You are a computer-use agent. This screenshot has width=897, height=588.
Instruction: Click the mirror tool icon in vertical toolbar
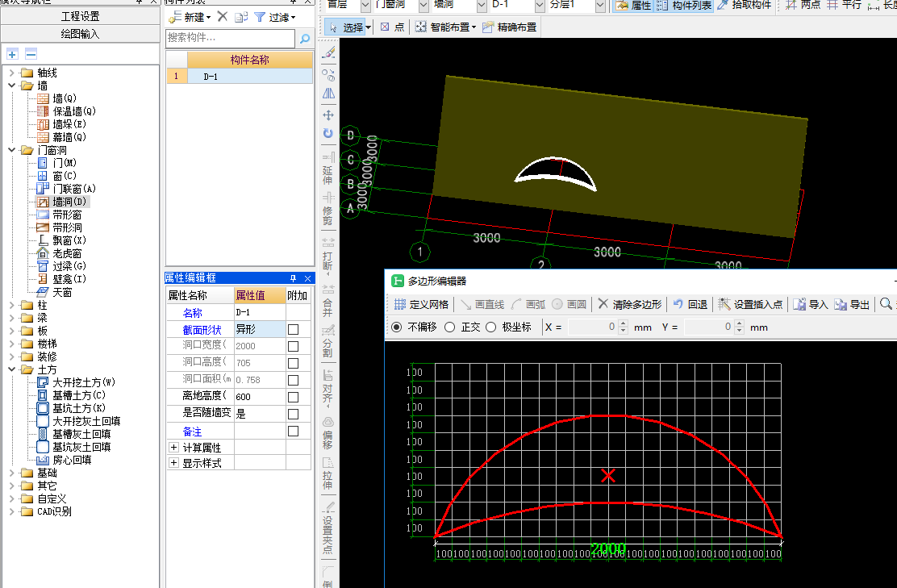click(x=328, y=94)
